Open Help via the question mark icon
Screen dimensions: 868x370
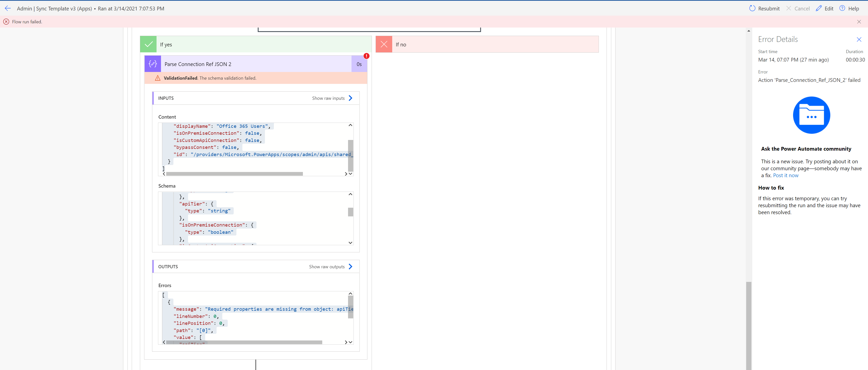[842, 8]
